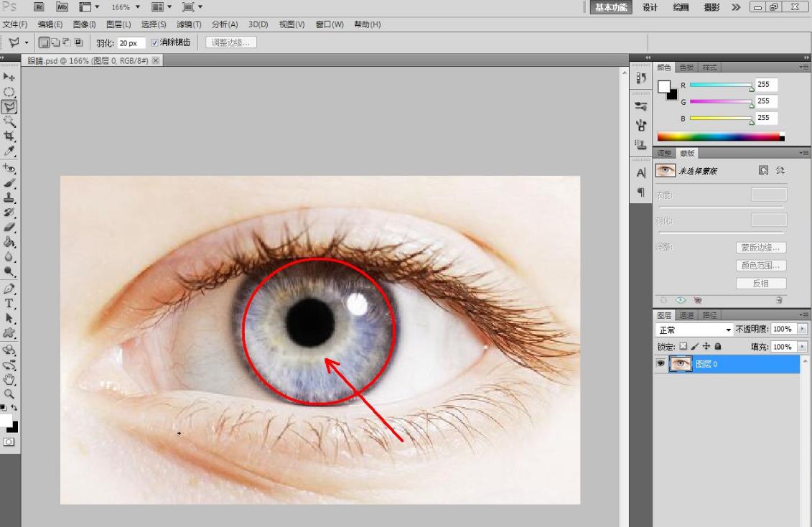Switch to the 路径 tab
Screen dimensions: 812x527
coord(709,315)
